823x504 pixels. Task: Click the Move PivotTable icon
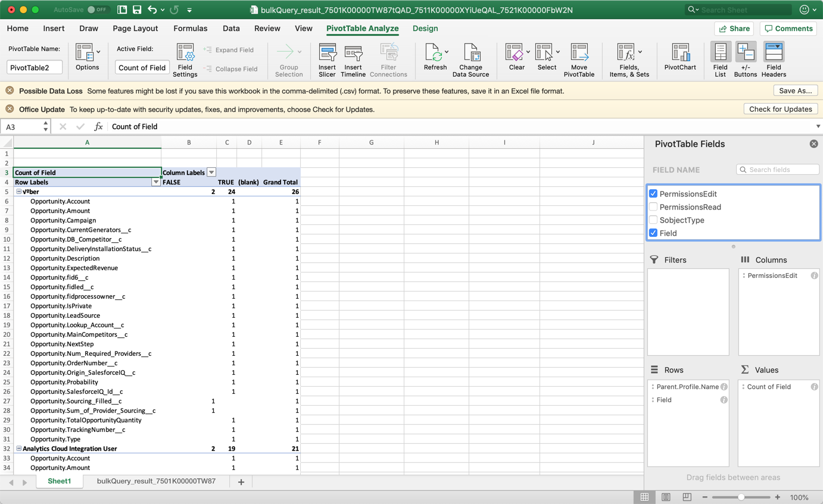coord(579,57)
